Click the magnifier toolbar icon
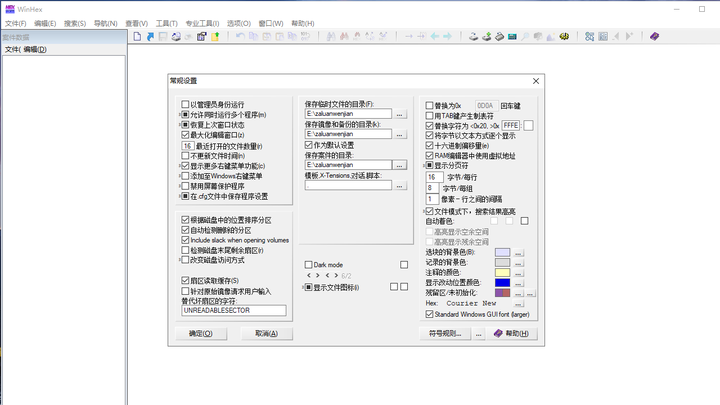This screenshot has height=405, width=720. pyautogui.click(x=525, y=36)
